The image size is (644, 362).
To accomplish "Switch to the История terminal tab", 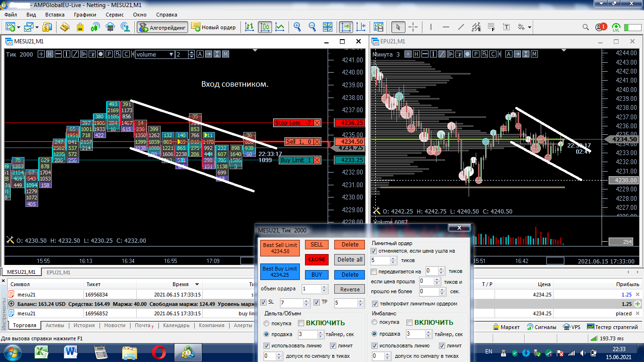I will 84,325.
